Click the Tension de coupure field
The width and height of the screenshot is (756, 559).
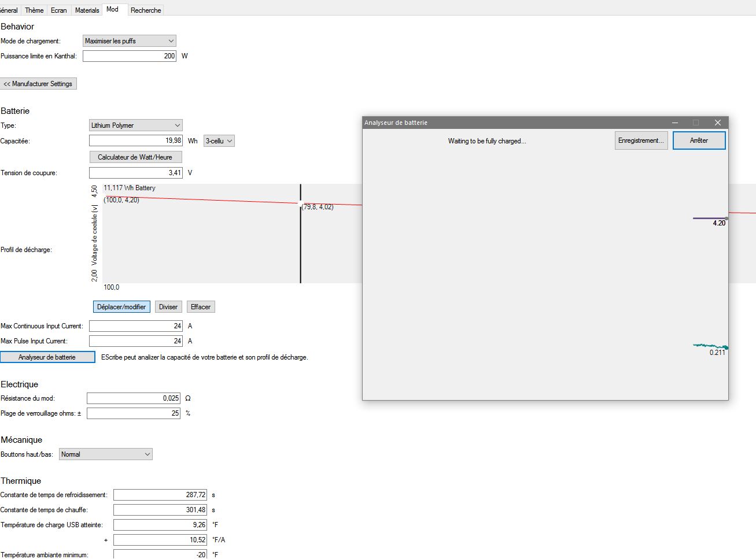pos(136,173)
